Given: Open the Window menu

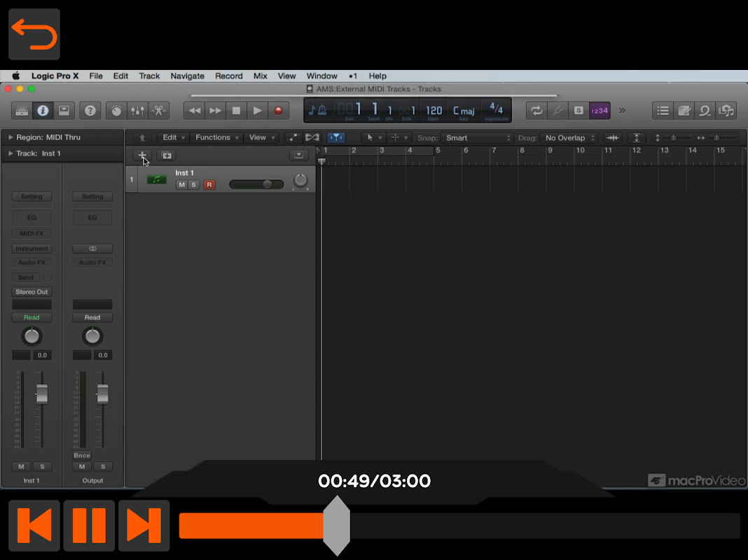Looking at the screenshot, I should coord(322,76).
